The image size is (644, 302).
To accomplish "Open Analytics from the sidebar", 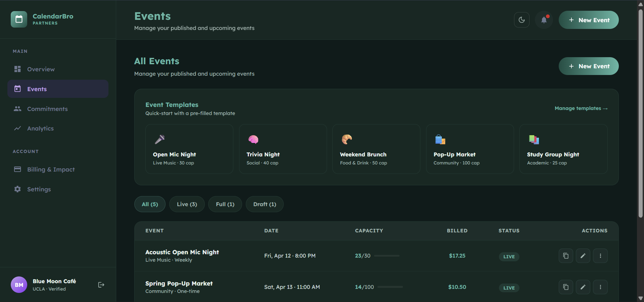I will pos(58,128).
